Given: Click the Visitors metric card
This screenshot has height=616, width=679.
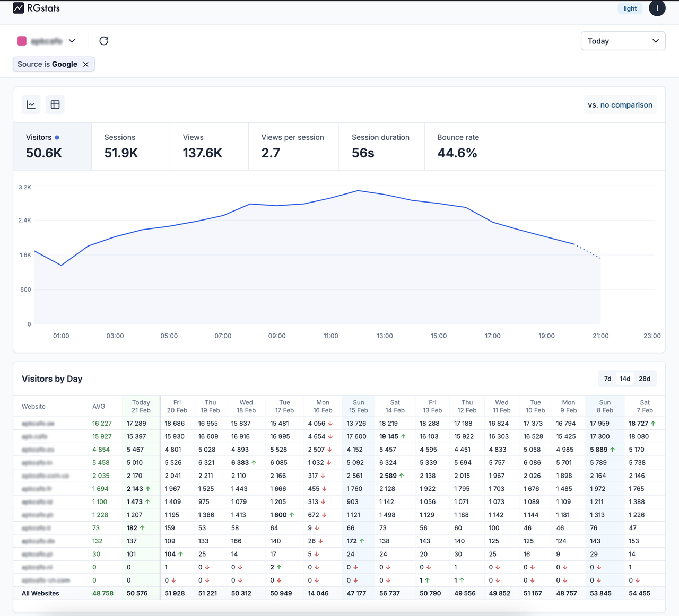Looking at the screenshot, I should (x=52, y=146).
